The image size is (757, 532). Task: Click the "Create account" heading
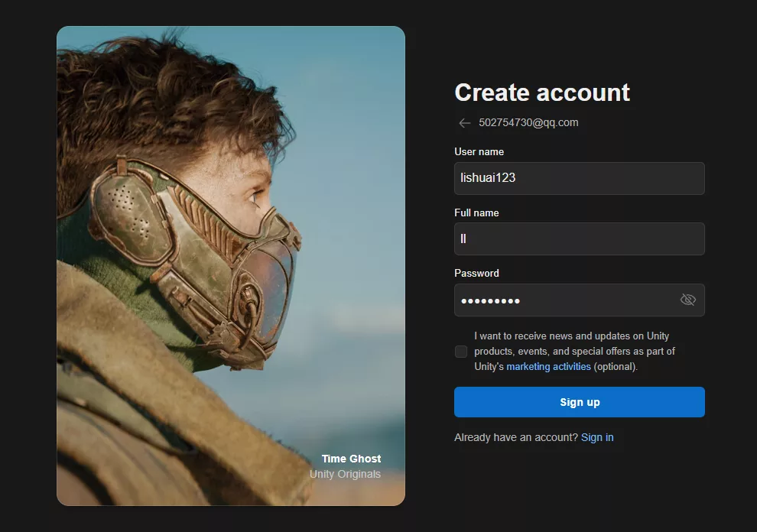point(542,92)
